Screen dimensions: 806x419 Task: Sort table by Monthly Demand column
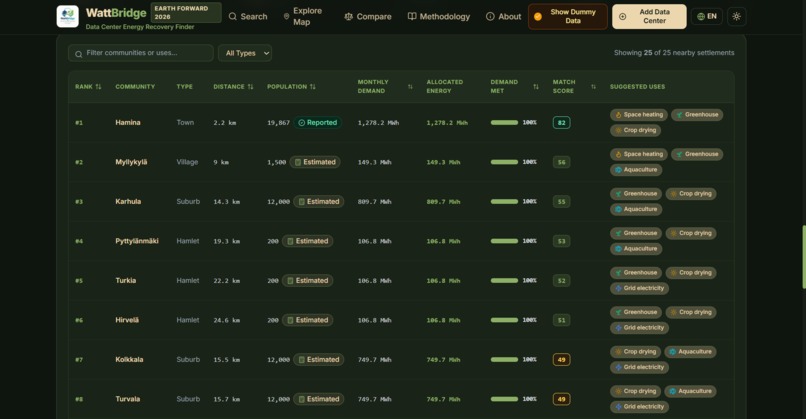click(385, 86)
